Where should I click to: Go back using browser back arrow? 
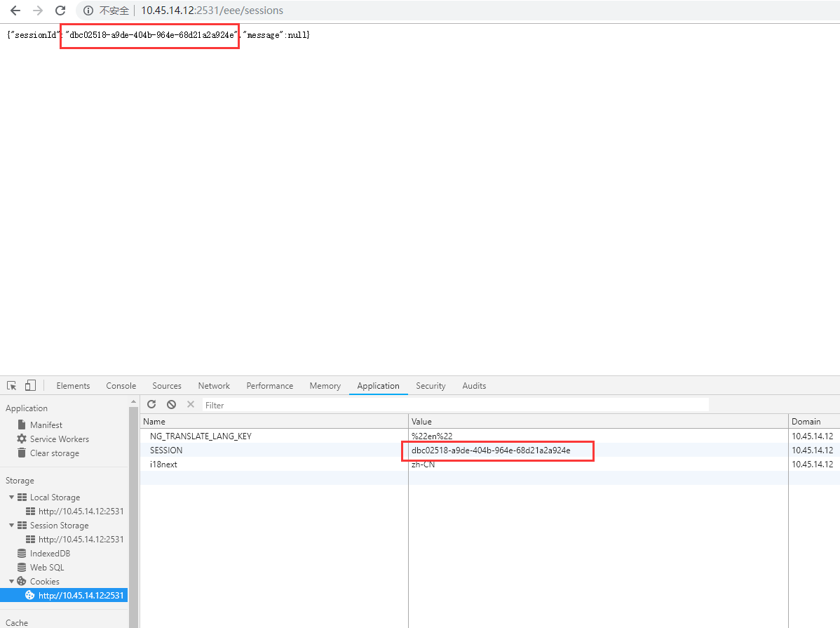click(x=15, y=11)
